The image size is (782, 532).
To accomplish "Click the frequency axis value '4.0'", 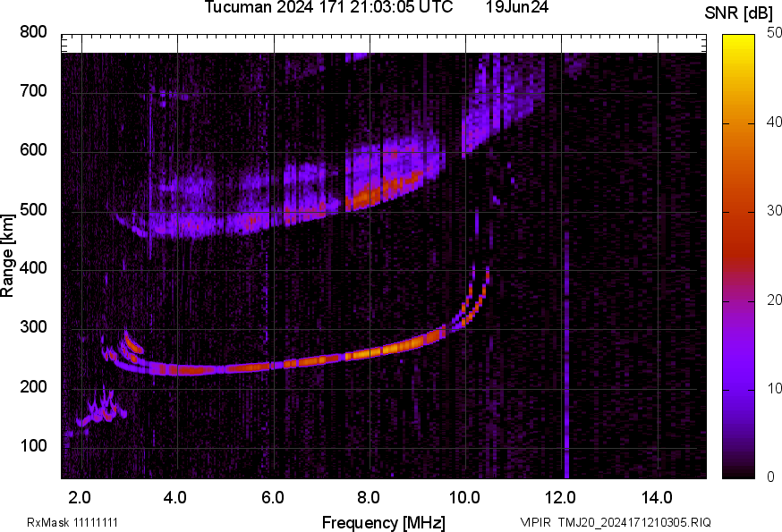I will [x=175, y=498].
